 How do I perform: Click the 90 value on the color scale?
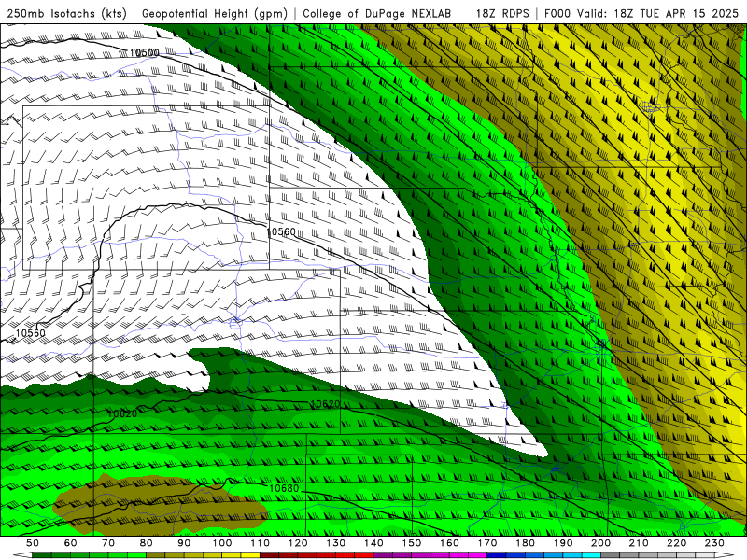(184, 543)
